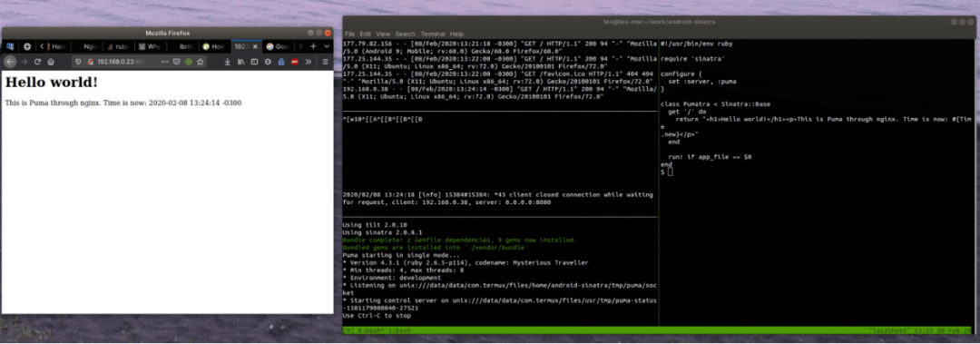Switch to the Google tab

pos(279,46)
